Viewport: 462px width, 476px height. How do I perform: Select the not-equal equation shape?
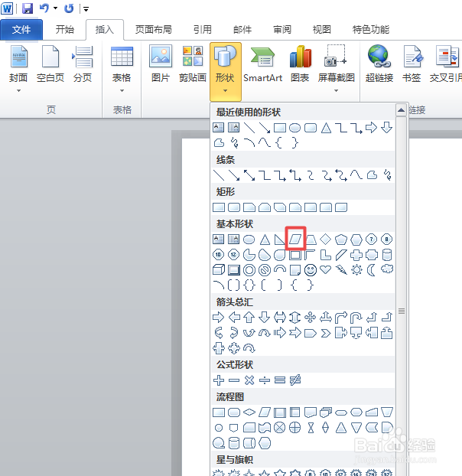pyautogui.click(x=295, y=380)
